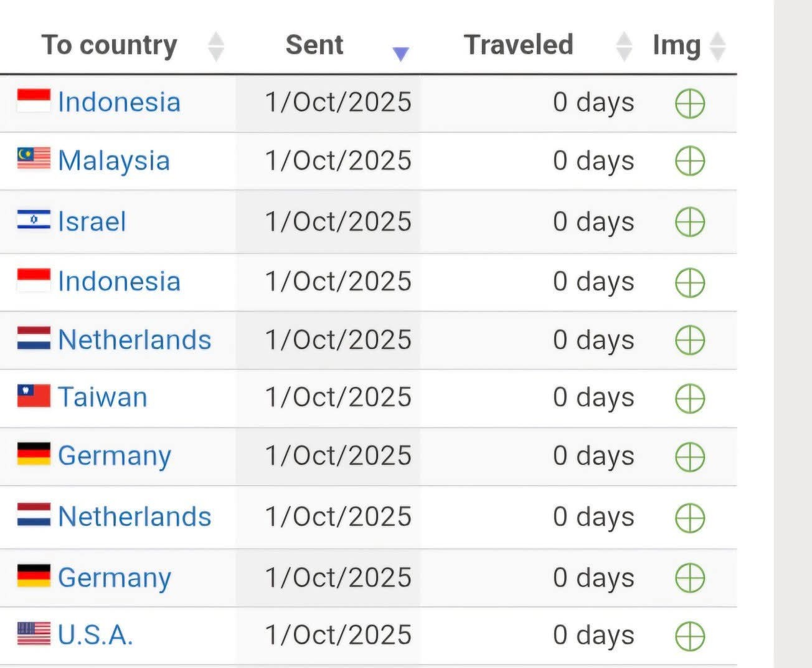Open the Taiwan country link
The image size is (812, 668).
pos(103,398)
